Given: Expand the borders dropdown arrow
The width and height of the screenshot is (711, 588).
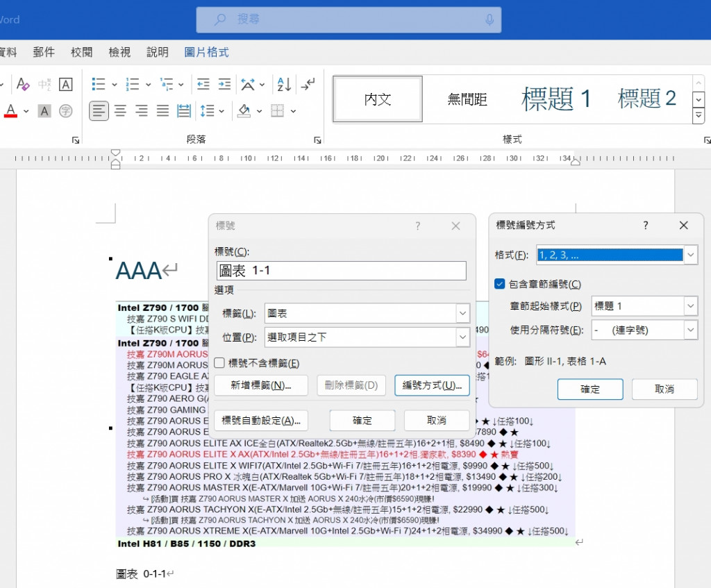Looking at the screenshot, I should coord(293,110).
